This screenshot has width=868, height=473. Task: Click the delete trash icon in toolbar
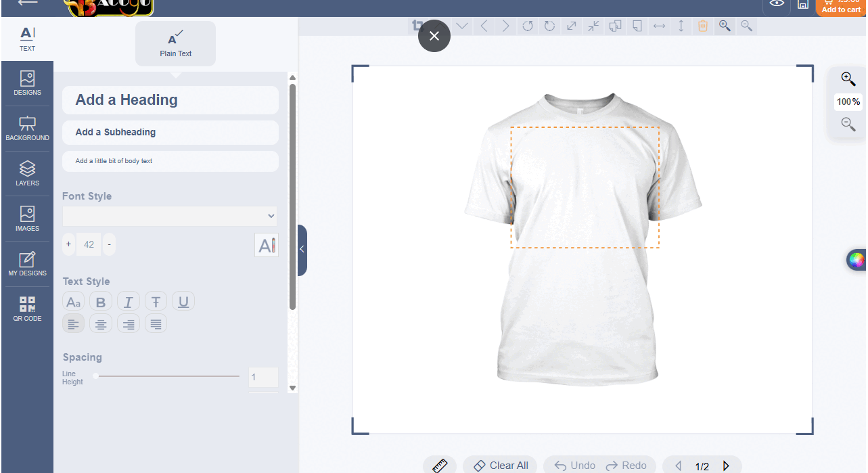click(703, 26)
